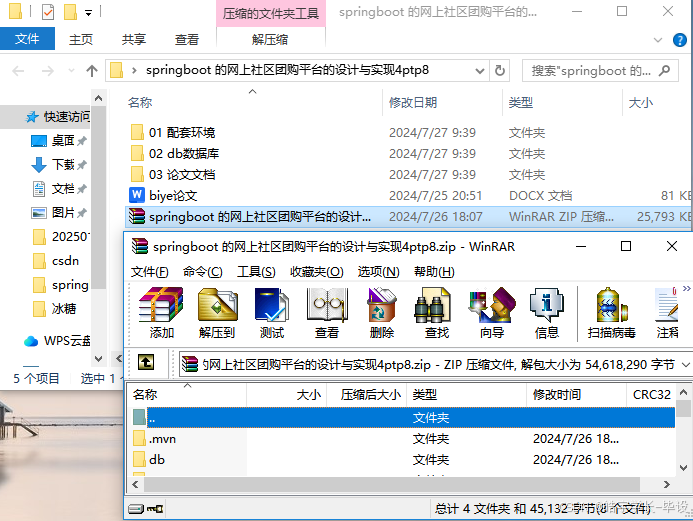Open the View (查看) ribbon tab in Explorer
693x521 pixels.
click(x=187, y=40)
